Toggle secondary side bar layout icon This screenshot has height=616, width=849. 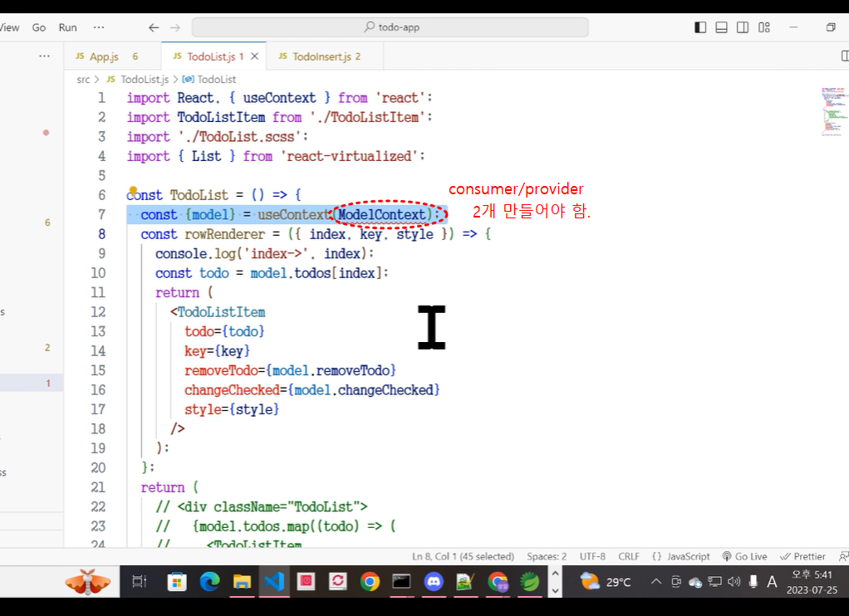[743, 27]
